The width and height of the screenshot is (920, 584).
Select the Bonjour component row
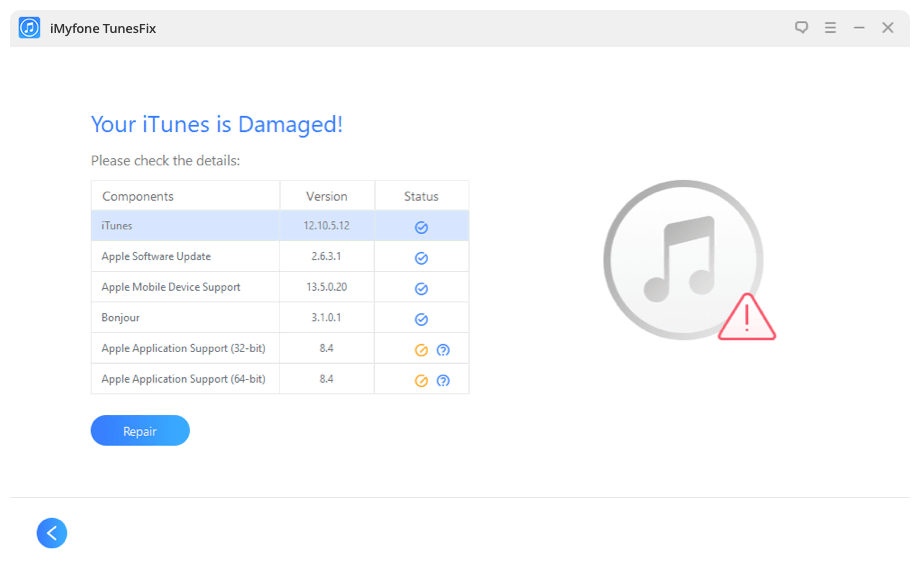(280, 318)
